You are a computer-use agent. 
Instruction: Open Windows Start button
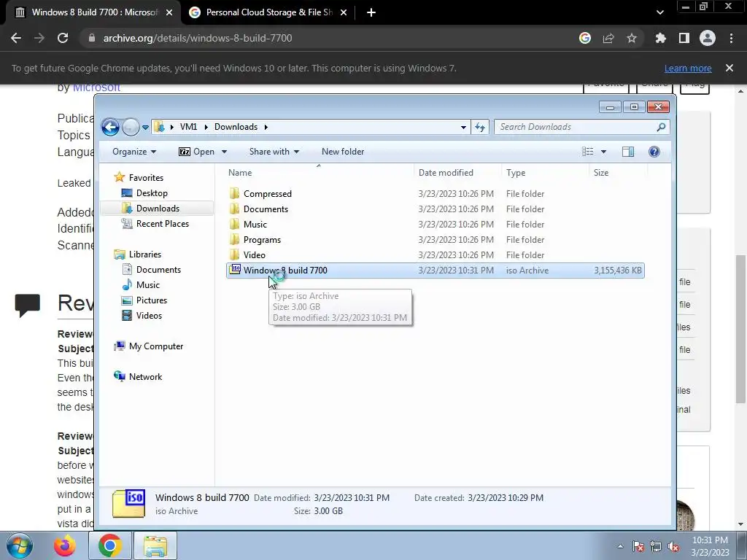tap(20, 545)
